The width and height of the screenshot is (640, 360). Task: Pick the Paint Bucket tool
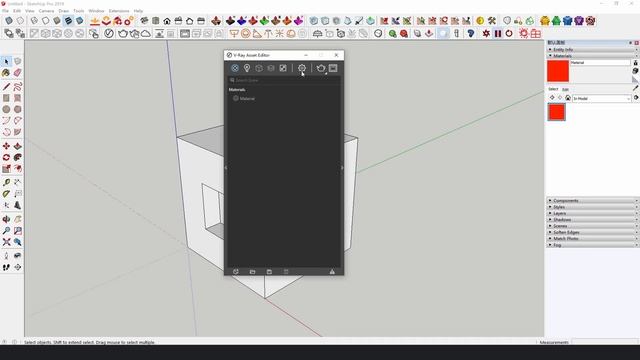pos(6,73)
